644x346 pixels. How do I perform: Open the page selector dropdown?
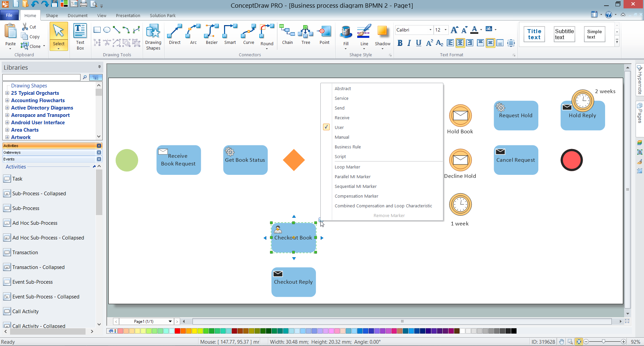pyautogui.click(x=170, y=322)
